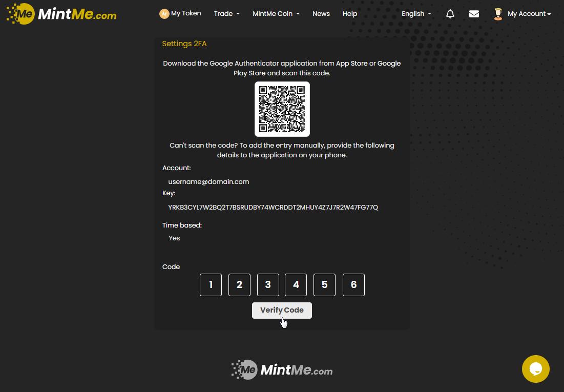Click the user avatar icon
Viewport: 564px width, 392px height.
(x=498, y=14)
